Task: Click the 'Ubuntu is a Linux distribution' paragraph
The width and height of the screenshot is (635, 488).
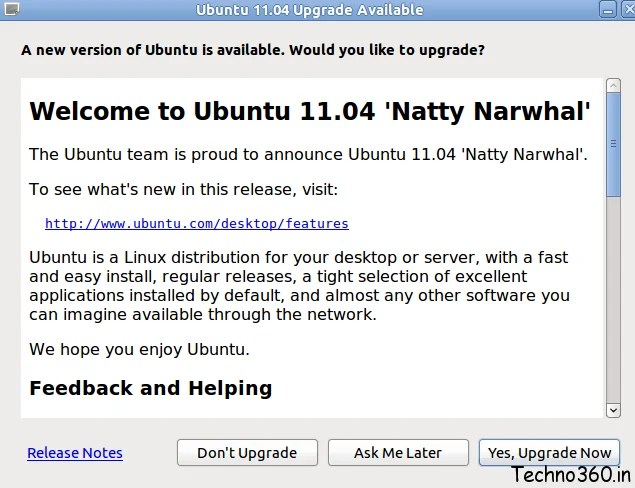Action: coord(299,286)
